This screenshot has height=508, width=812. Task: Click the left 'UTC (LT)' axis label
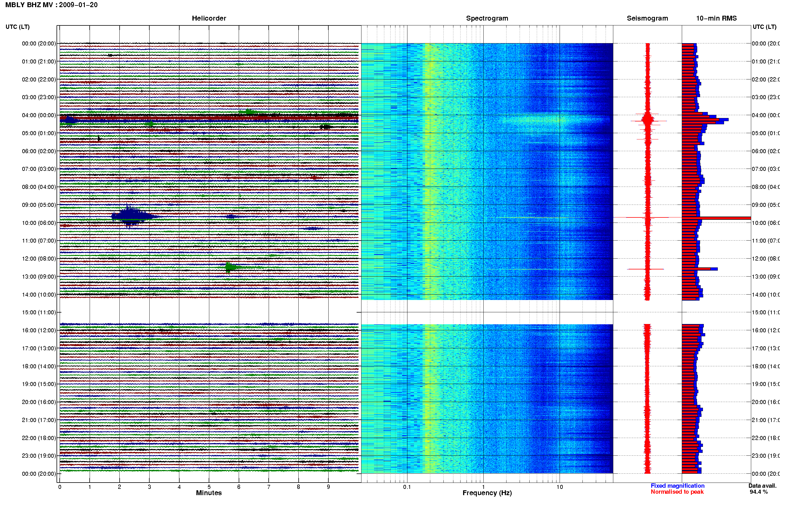coord(17,27)
